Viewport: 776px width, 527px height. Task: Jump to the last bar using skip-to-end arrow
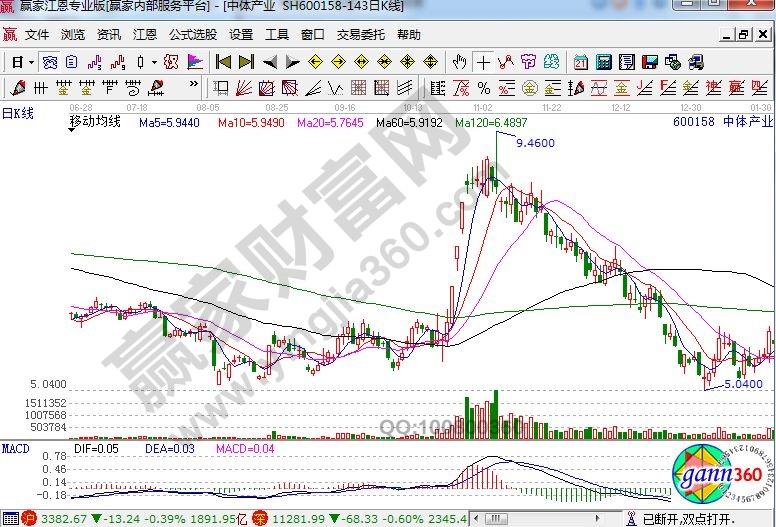click(x=245, y=62)
